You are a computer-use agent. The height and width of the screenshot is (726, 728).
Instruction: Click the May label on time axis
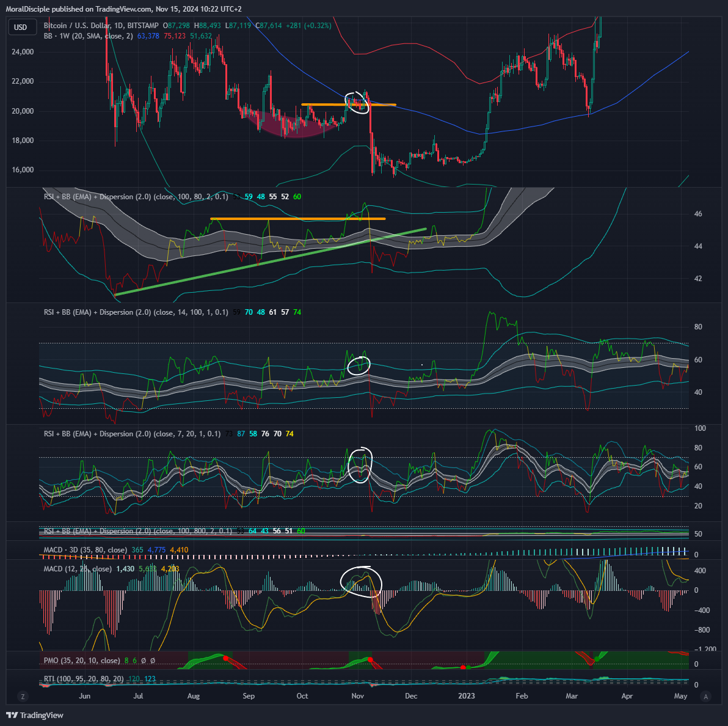pyautogui.click(x=680, y=696)
